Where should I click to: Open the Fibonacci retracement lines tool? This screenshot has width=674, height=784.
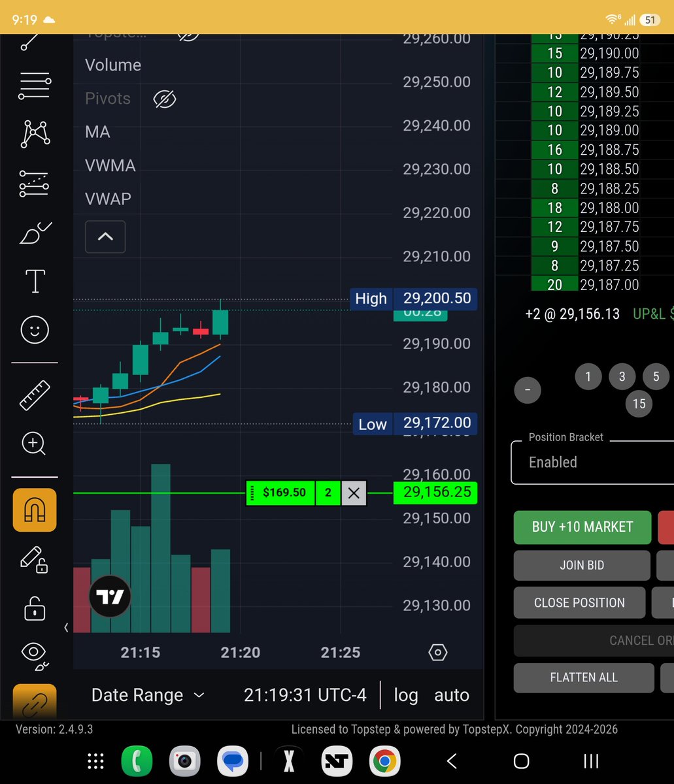click(x=35, y=86)
